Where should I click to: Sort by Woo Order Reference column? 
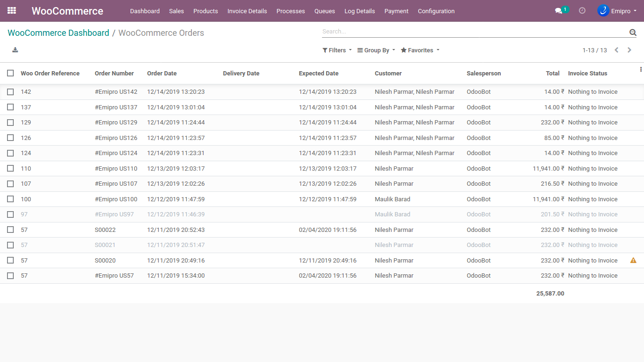click(x=50, y=74)
